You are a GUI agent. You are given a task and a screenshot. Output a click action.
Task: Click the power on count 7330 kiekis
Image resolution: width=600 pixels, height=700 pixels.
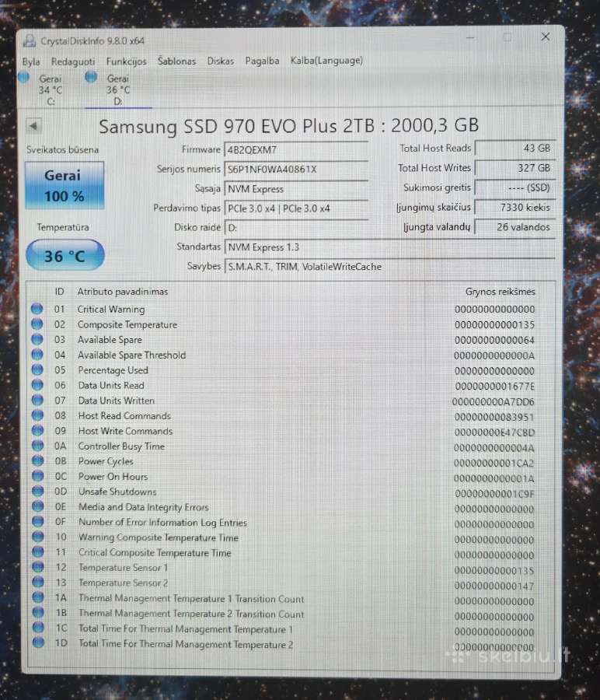click(x=515, y=207)
